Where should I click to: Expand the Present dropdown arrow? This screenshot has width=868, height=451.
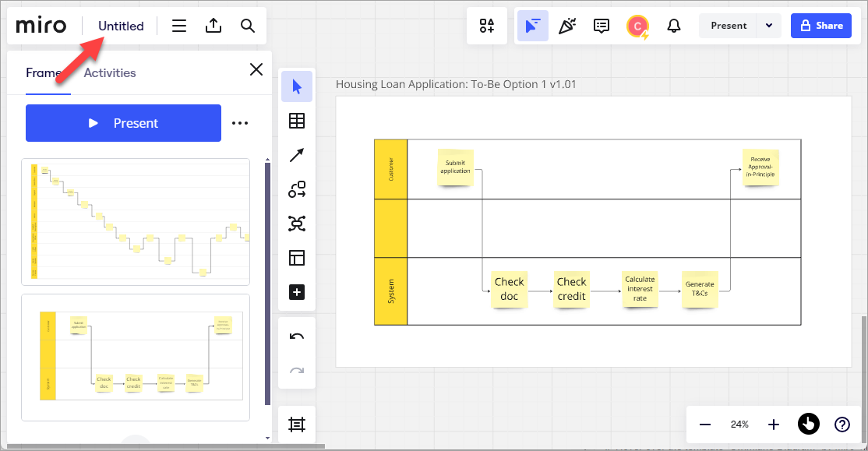769,26
